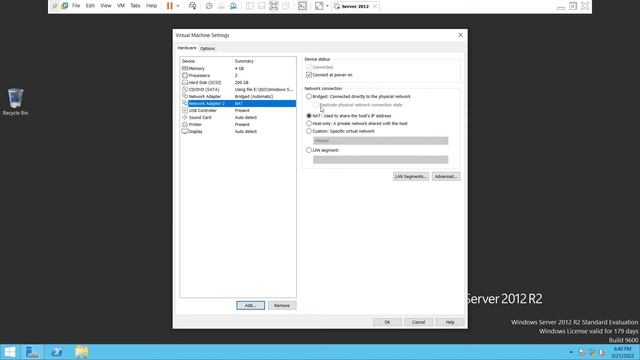Click Send Ctrl+Alt+Del toolbar icon

192,6
